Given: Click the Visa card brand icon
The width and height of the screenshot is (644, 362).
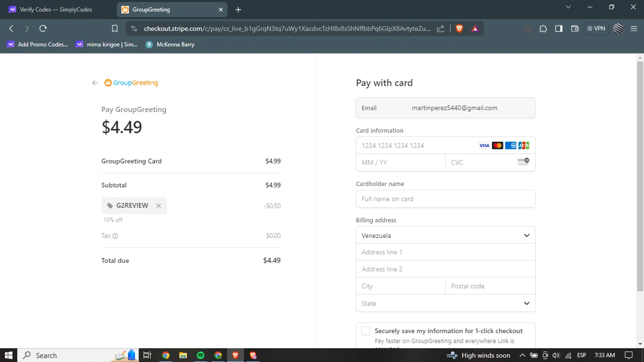Looking at the screenshot, I should (x=484, y=146).
